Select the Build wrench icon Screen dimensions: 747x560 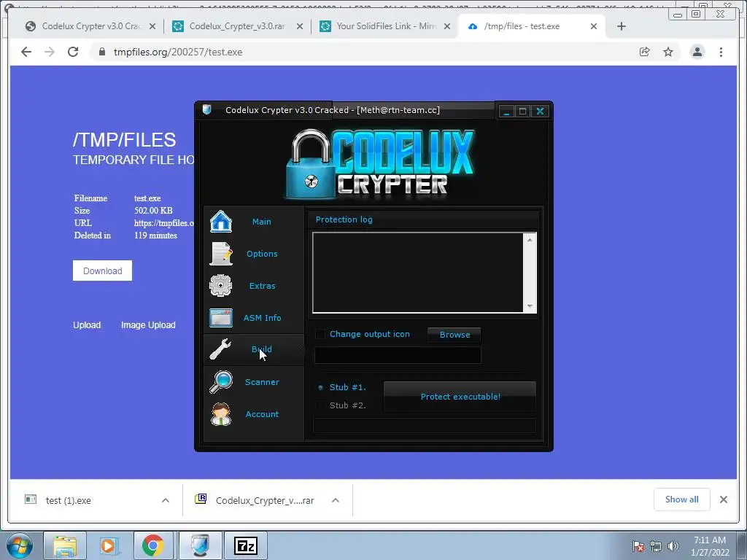click(x=220, y=349)
